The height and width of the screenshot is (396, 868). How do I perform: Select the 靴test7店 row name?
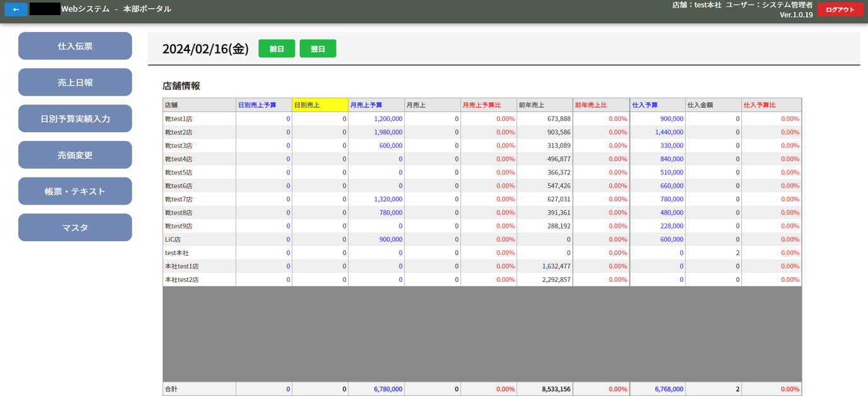point(179,199)
